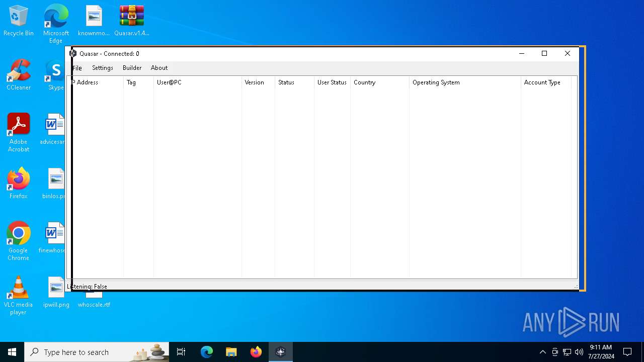Minimize the Quasar window
This screenshot has height=362, width=644.
522,53
